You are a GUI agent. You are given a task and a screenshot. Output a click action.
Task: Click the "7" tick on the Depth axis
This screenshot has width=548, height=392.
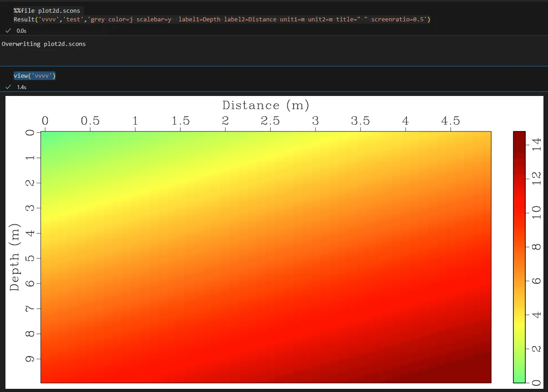[x=30, y=308]
